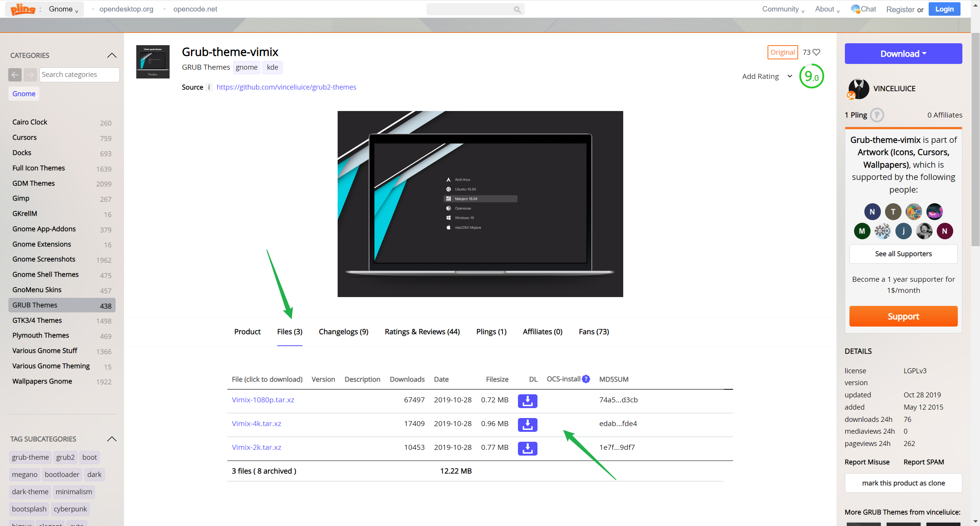Click the heart icon to favorite product

(816, 52)
